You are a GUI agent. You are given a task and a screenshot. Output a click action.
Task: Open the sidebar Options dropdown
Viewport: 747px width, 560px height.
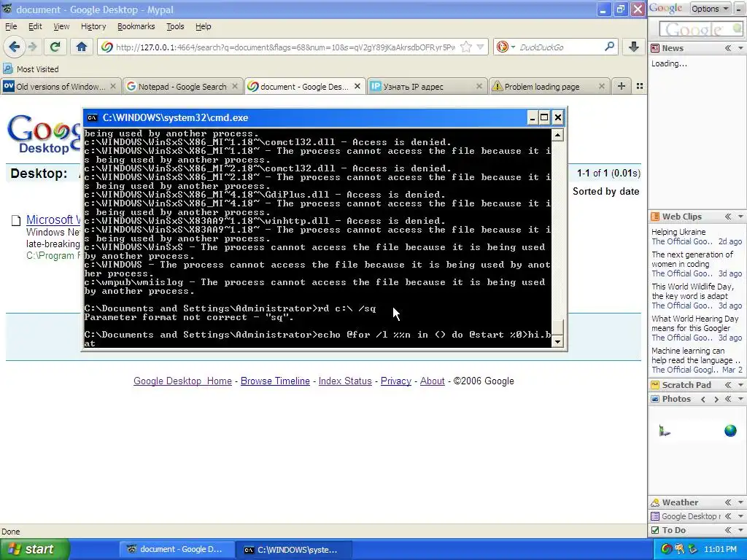[x=710, y=9]
